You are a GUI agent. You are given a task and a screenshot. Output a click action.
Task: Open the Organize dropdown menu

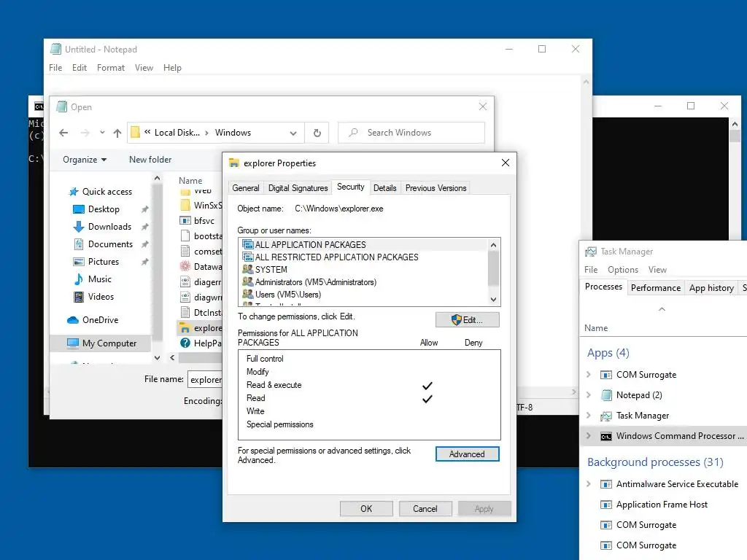85,160
